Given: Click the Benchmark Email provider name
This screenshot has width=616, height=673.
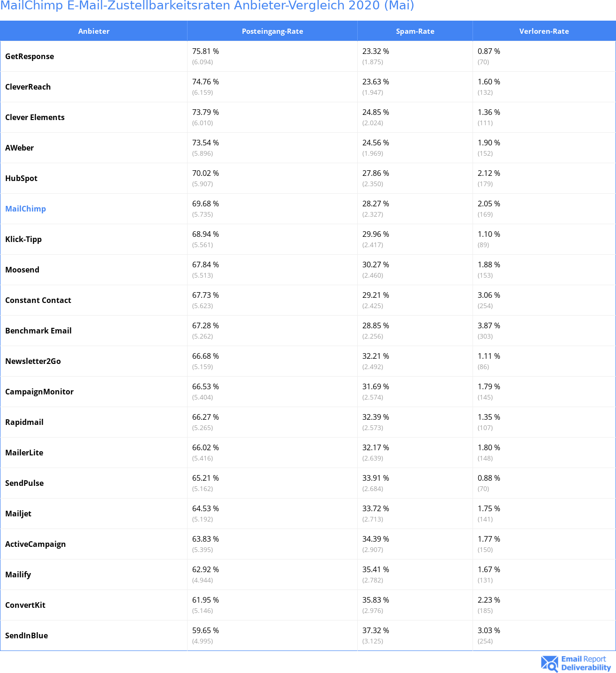Looking at the screenshot, I should [x=38, y=331].
